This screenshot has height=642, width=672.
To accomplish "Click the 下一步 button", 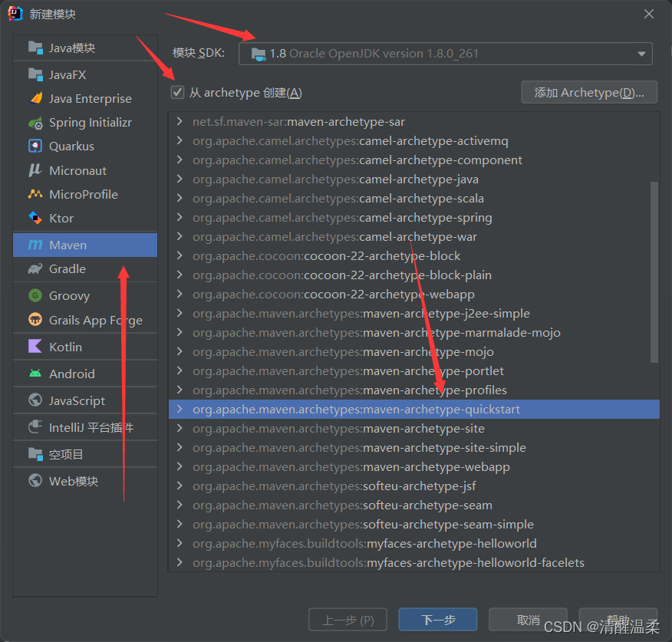I will pos(437,619).
